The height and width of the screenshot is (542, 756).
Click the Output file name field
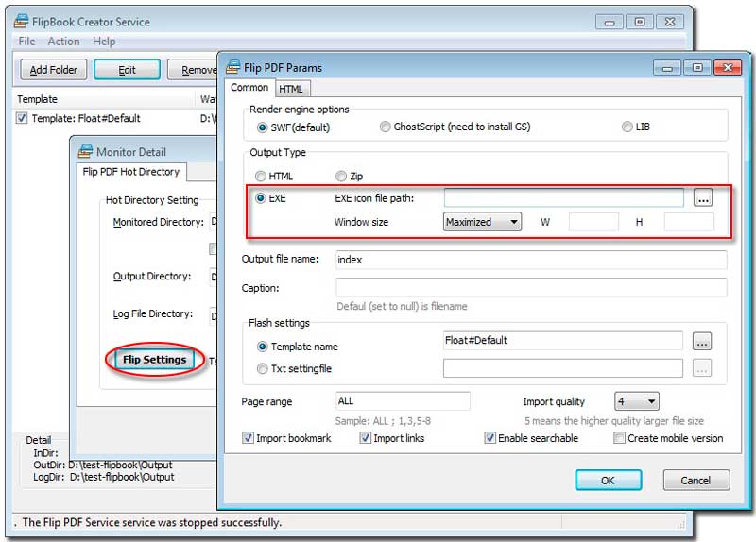point(531,260)
